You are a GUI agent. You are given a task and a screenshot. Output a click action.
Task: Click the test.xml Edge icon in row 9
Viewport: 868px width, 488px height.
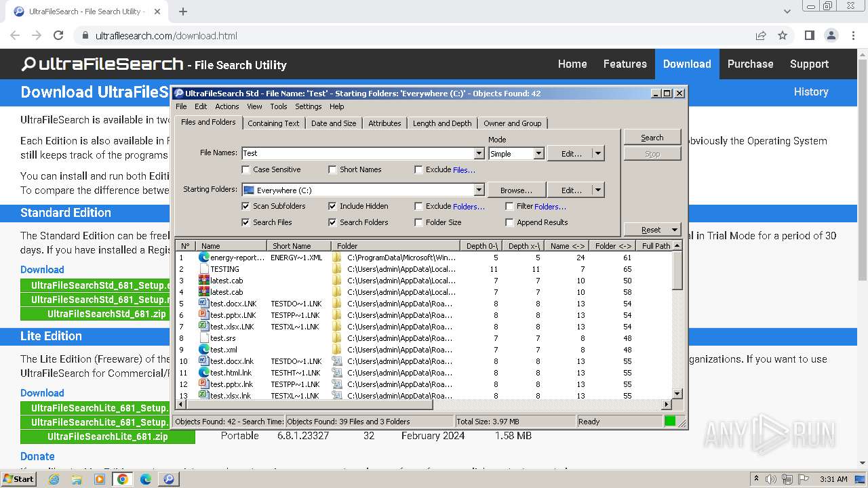(203, 350)
